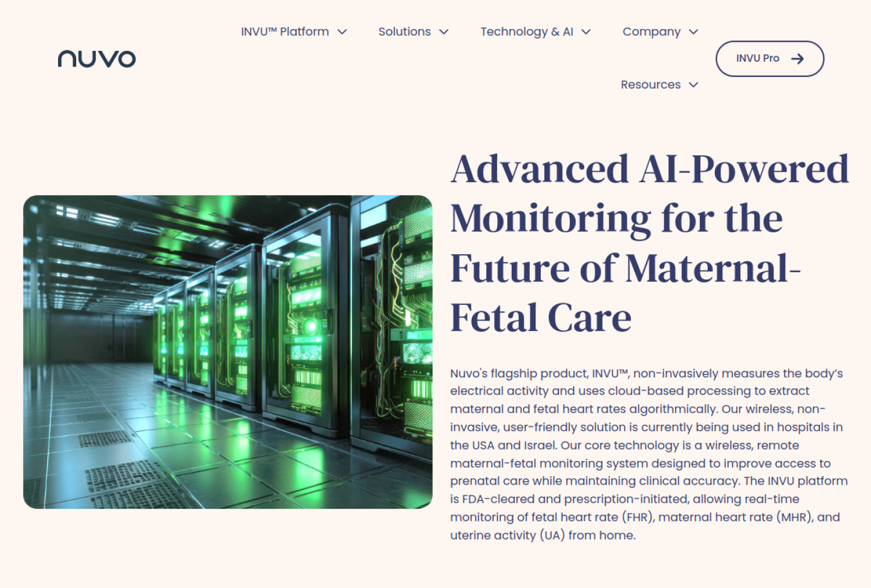Open the Technology & AI menu
Viewport: 871px width, 588px height.
click(x=527, y=31)
